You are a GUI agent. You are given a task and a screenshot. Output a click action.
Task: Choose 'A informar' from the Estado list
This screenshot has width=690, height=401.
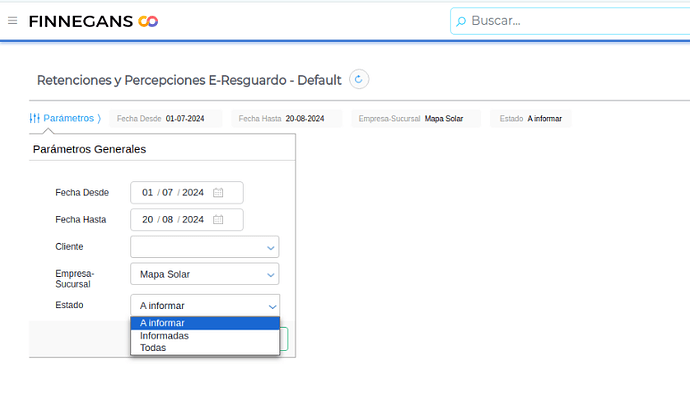click(x=205, y=323)
